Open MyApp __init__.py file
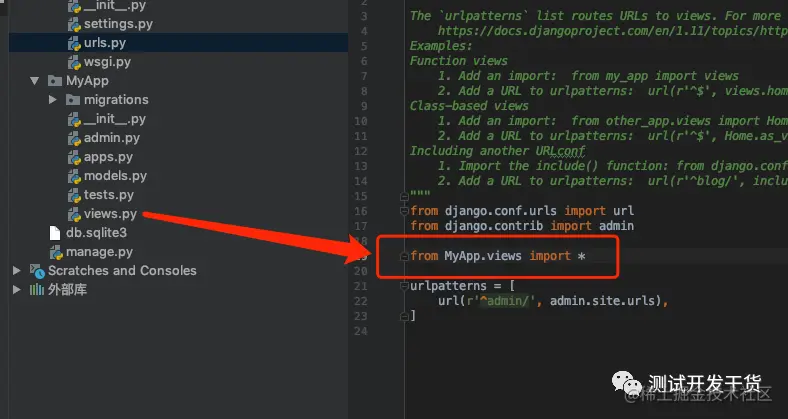788x419 pixels. point(115,119)
